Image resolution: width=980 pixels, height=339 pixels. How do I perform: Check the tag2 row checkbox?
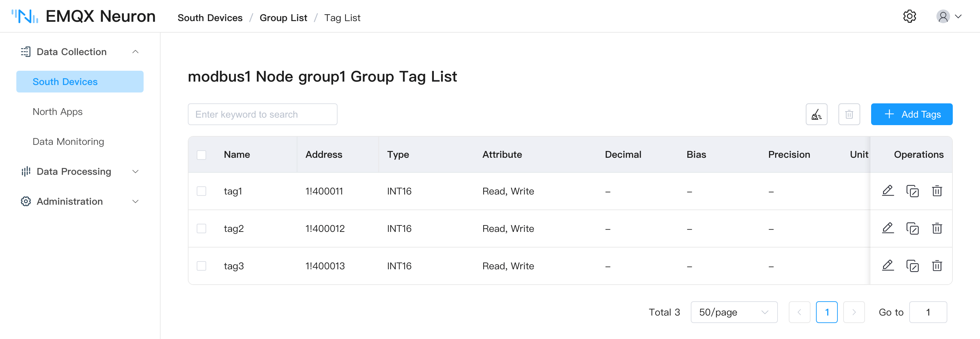point(201,228)
